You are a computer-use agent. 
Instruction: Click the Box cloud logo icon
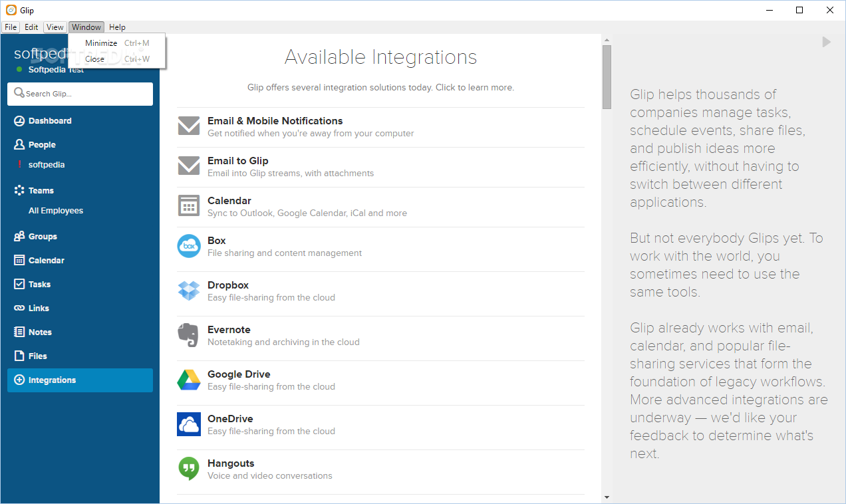click(189, 246)
